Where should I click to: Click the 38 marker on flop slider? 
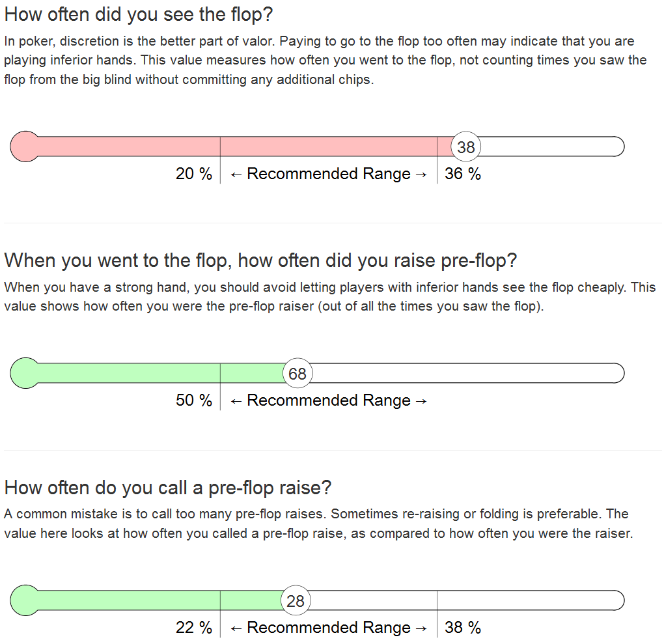pyautogui.click(x=466, y=147)
